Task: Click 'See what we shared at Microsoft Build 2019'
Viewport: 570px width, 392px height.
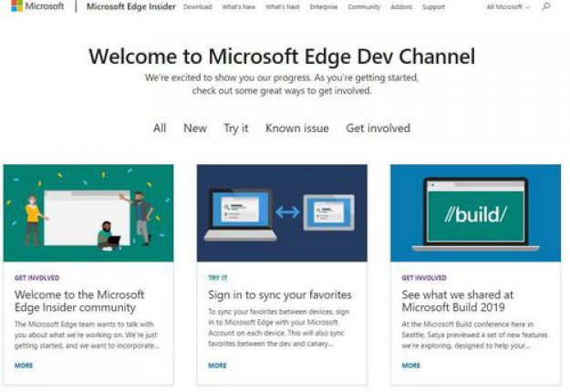Action: pyautogui.click(x=458, y=301)
